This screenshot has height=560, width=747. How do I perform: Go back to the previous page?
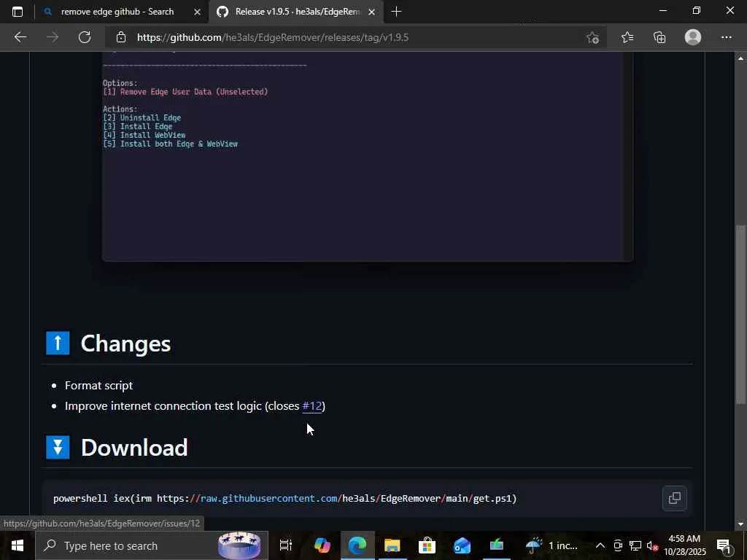(x=20, y=37)
